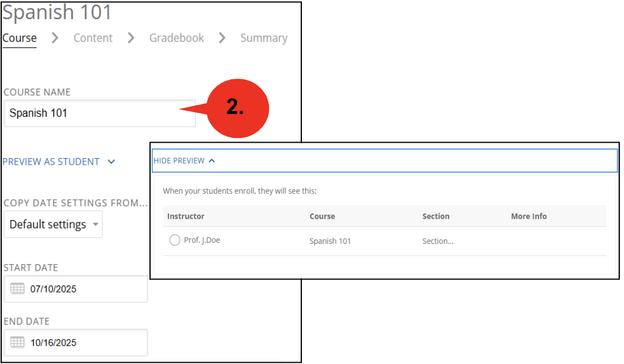Open the End Date calendar icon
Viewport: 624px width, 364px height.
[x=17, y=342]
